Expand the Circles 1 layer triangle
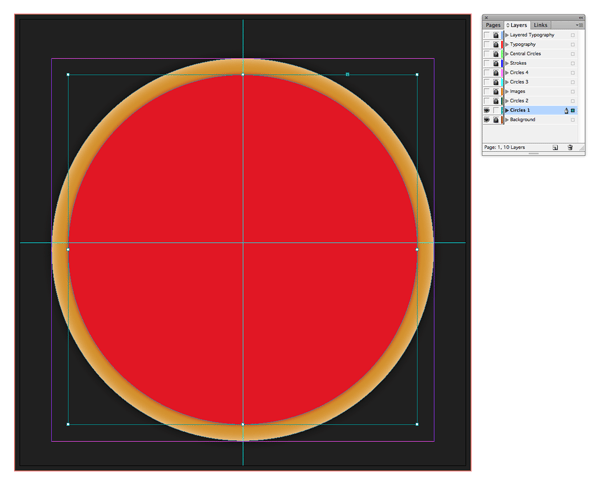Viewport: 600px width, 486px height. pos(507,111)
